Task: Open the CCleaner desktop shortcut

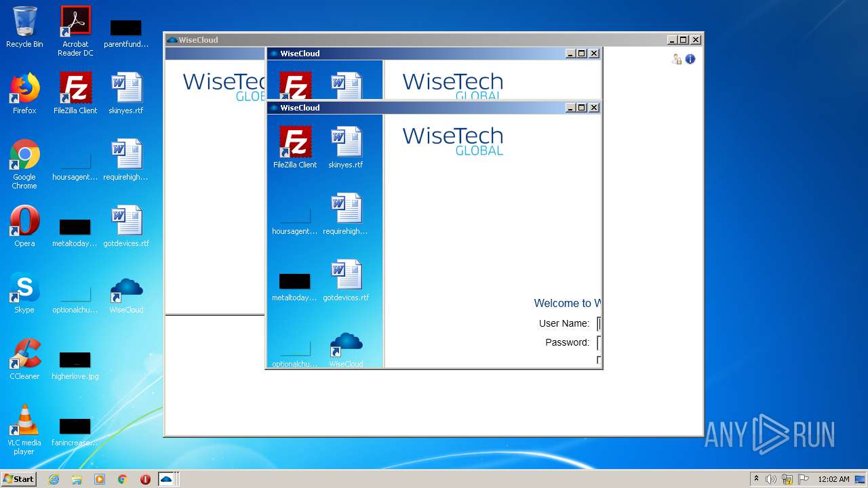Action: pos(24,359)
